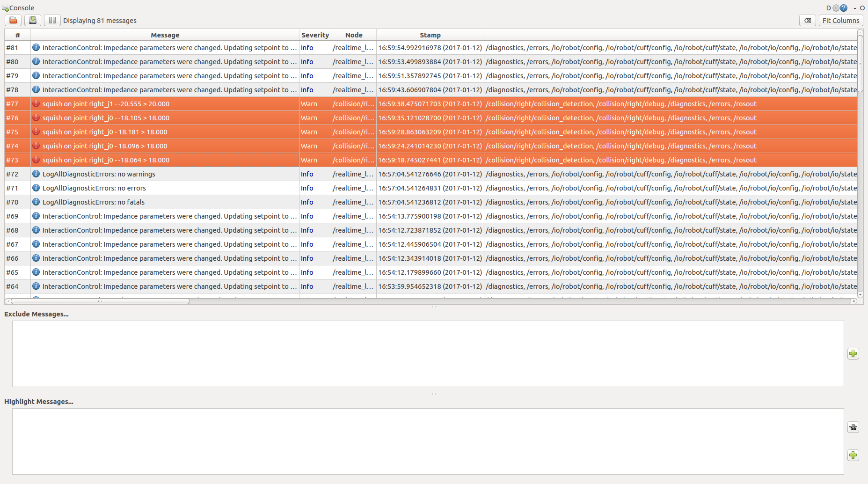
Task: Add a new exclude filter
Action: [853, 354]
